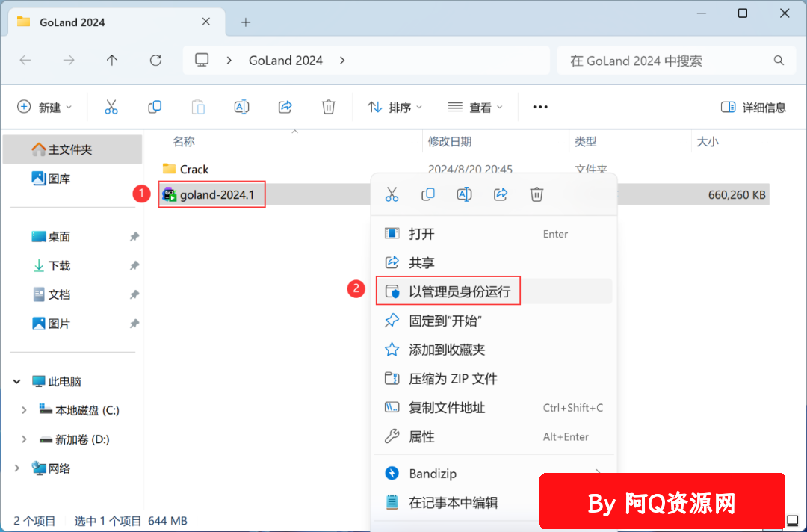Viewport: 807px width, 532px height.
Task: Unpin 下载 from quick access
Action: coord(134,265)
